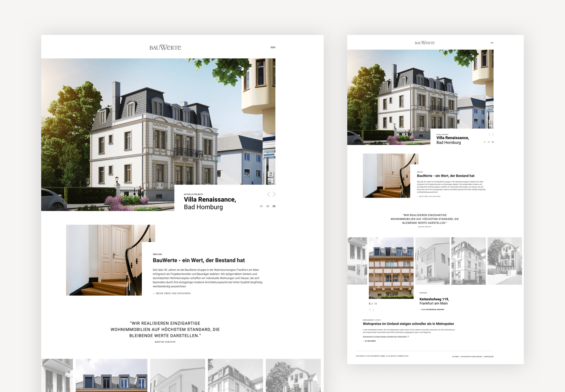Click 'Martim Corucho' name on left page

click(x=165, y=342)
